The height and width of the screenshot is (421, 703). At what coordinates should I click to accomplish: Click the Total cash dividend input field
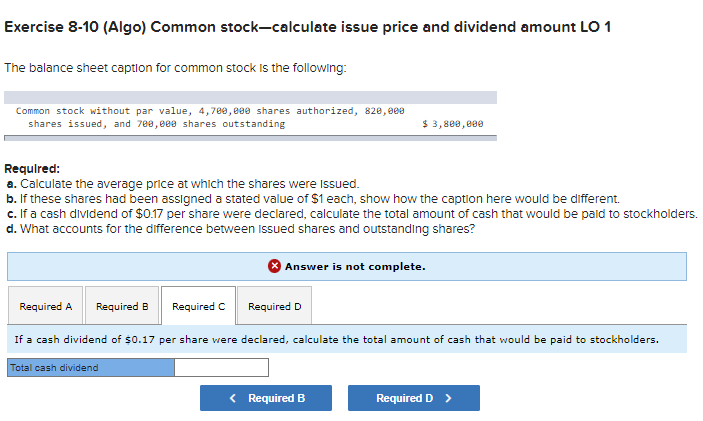(221, 367)
